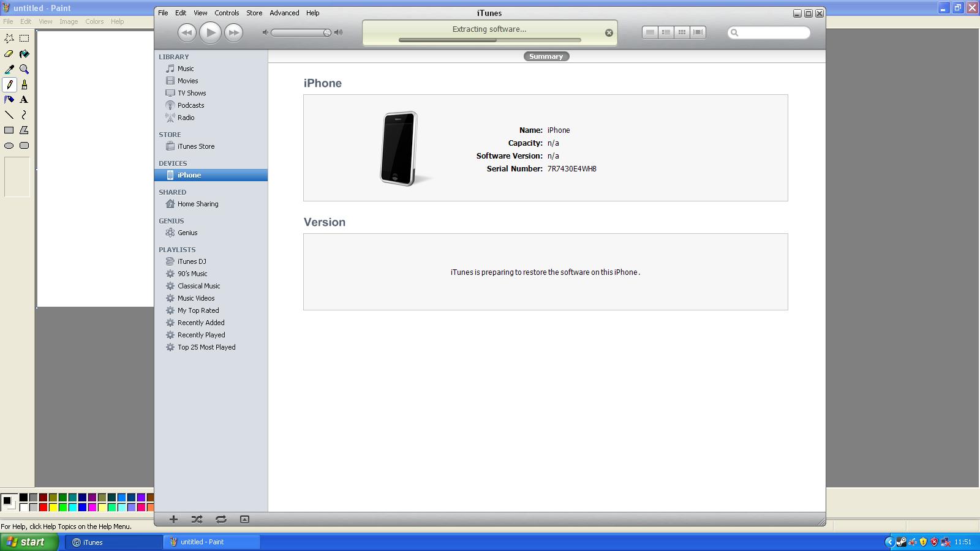Screen dimensions: 980x551
Task: Click the low volume speaker icon
Action: click(265, 32)
